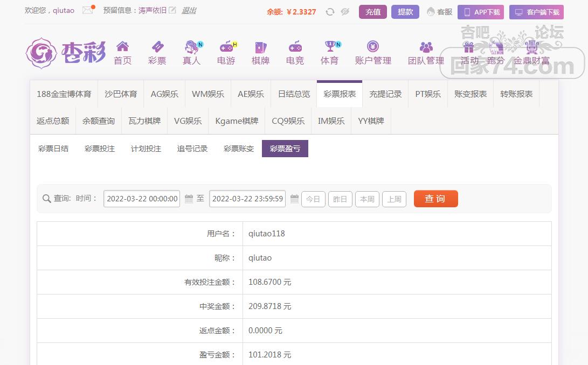Screen dimensions: 588x365
Task: Select the 本周 quick date filter
Action: pos(367,199)
